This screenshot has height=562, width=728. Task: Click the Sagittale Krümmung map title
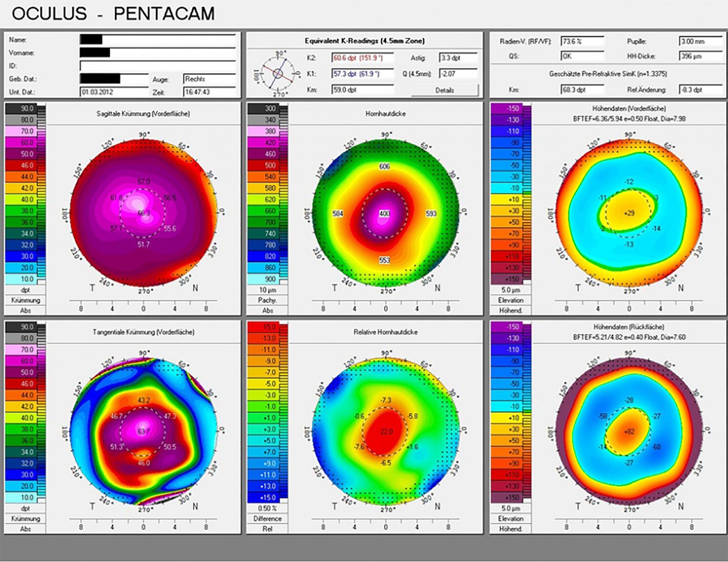click(x=143, y=114)
